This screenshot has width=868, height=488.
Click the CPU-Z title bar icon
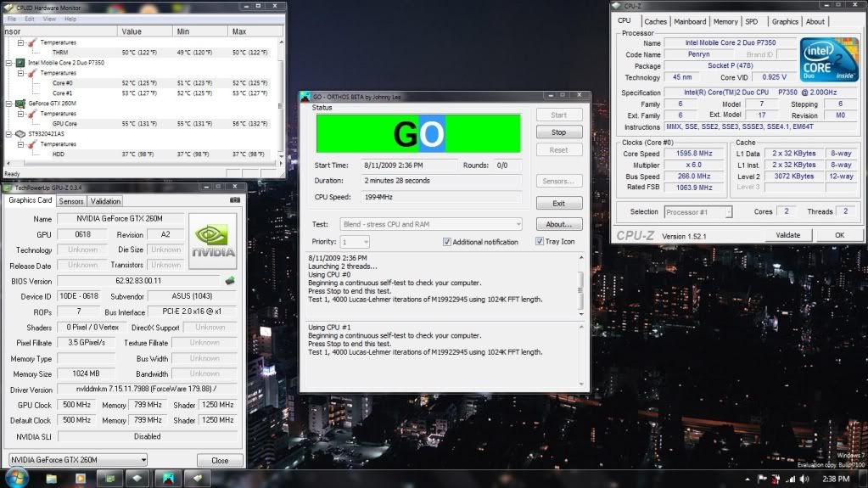(x=617, y=6)
